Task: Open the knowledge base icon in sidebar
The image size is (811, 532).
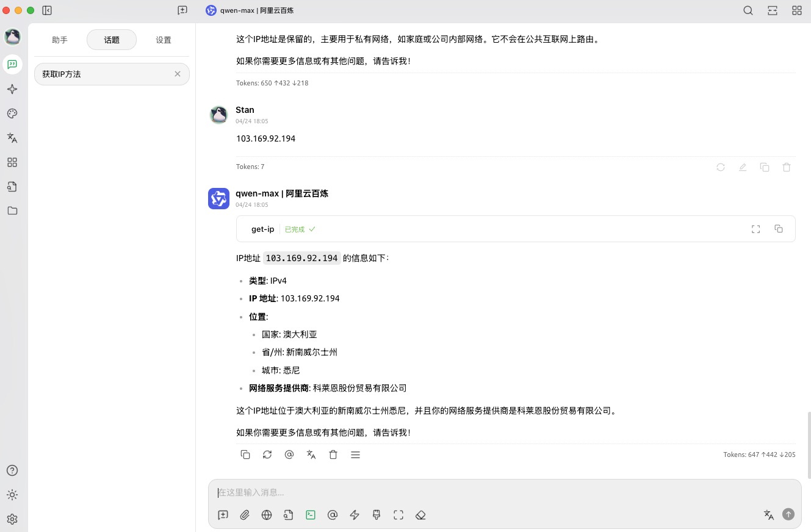Action: pos(12,187)
